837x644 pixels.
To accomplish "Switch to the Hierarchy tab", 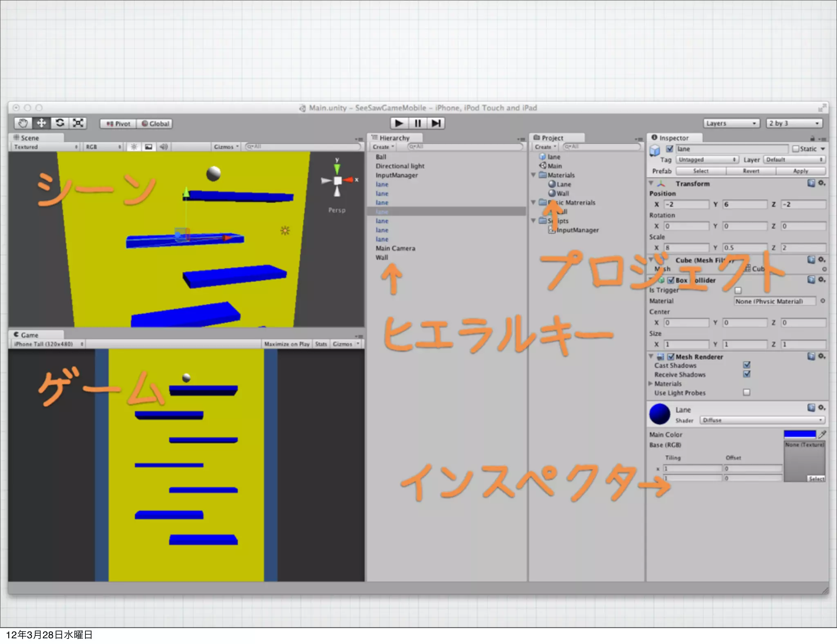I will (x=394, y=138).
